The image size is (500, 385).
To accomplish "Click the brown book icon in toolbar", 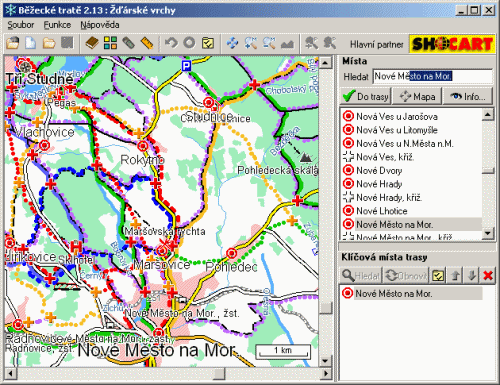I will 92,43.
